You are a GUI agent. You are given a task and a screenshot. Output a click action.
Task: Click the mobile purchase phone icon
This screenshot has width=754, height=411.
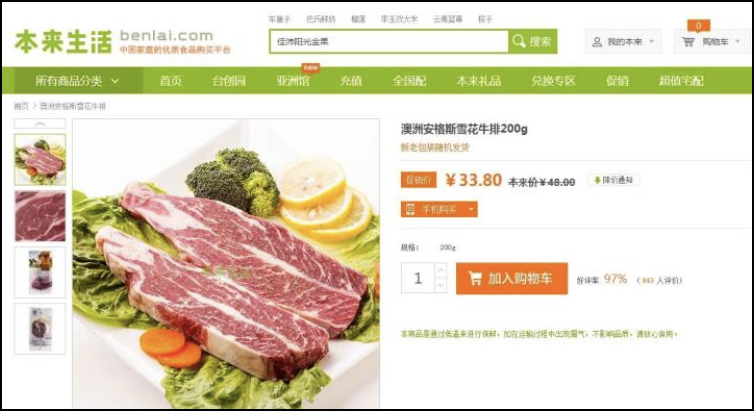pos(410,209)
